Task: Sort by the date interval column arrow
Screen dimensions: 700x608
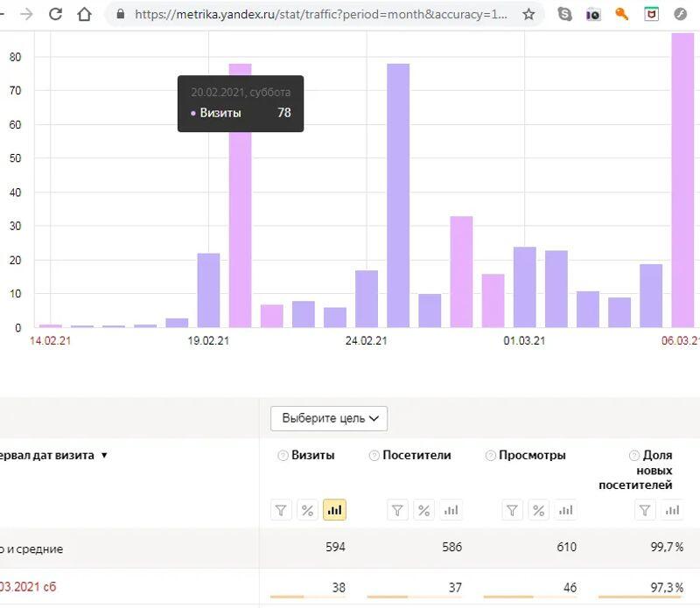Action: (x=104, y=456)
